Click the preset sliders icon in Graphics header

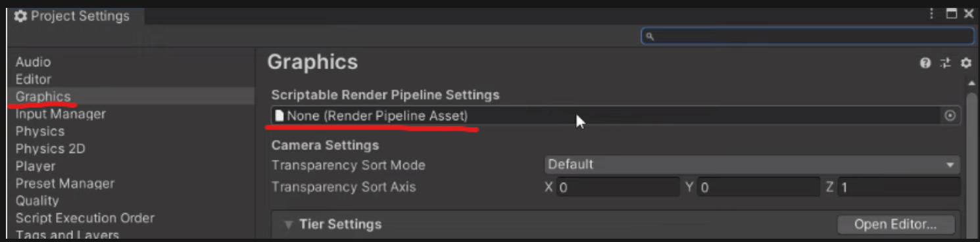click(945, 63)
